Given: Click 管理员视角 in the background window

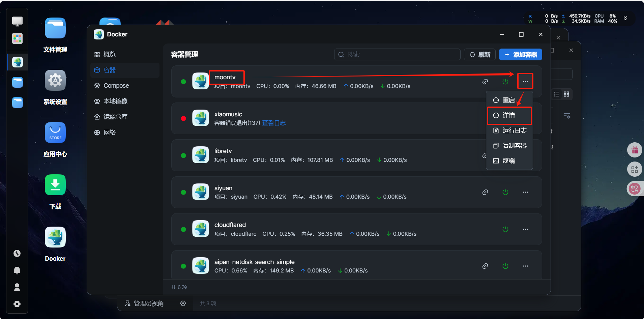Looking at the screenshot, I should click(x=144, y=303).
